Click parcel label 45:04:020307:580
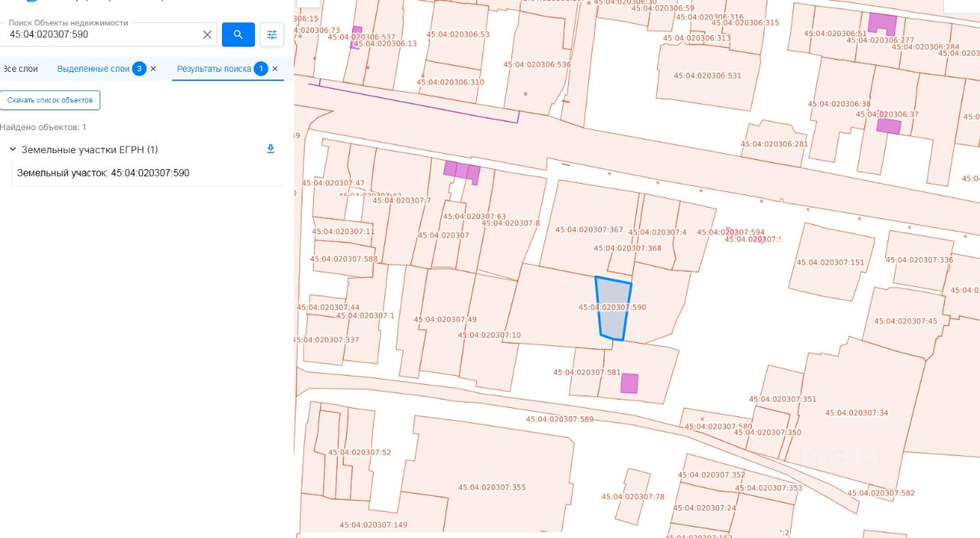This screenshot has height=538, width=980. pyautogui.click(x=718, y=427)
